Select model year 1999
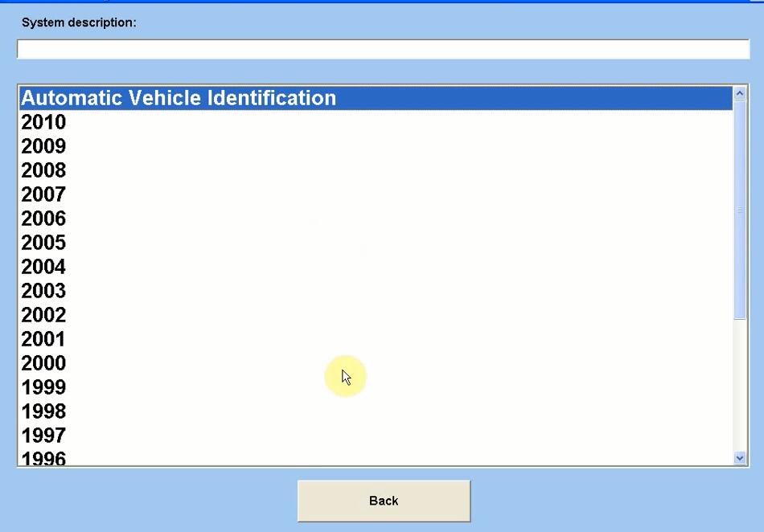 [376, 387]
